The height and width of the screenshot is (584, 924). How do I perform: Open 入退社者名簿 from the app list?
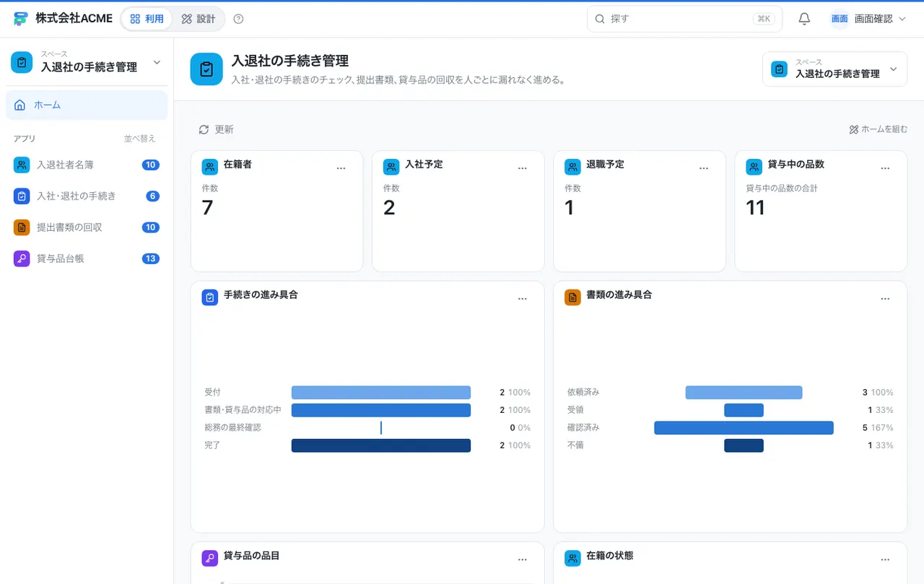tap(87, 165)
